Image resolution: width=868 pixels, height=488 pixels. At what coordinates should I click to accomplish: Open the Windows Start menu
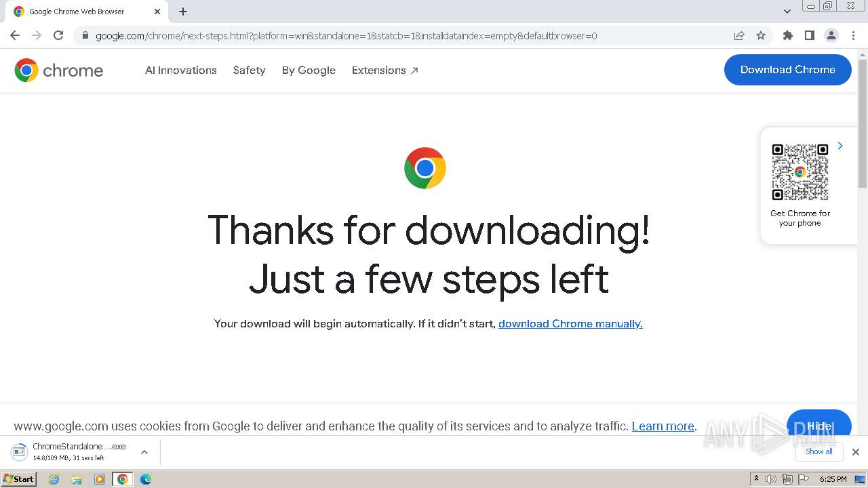click(x=18, y=479)
